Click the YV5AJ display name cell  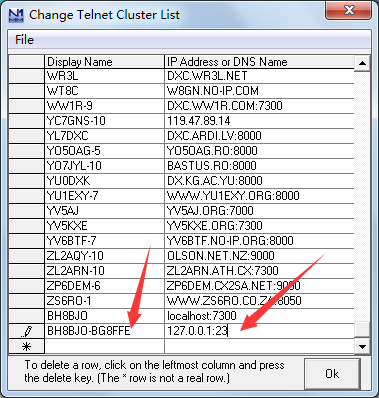tap(104, 211)
